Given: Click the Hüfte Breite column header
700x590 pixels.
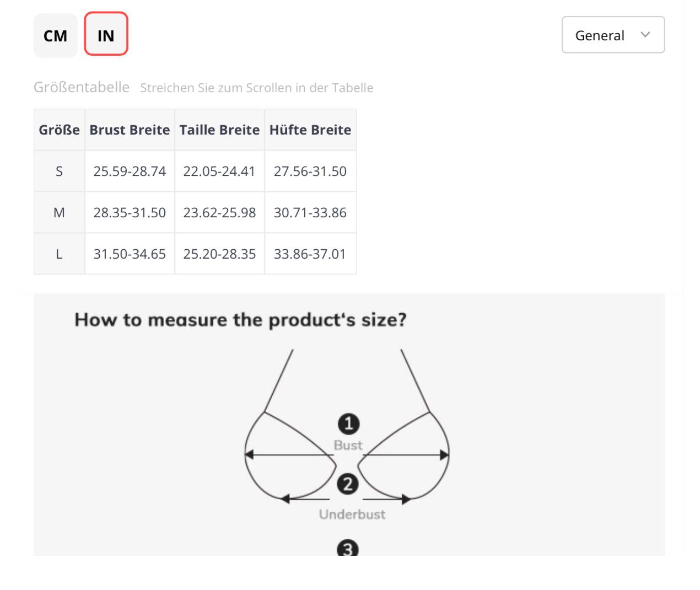Looking at the screenshot, I should [x=310, y=130].
